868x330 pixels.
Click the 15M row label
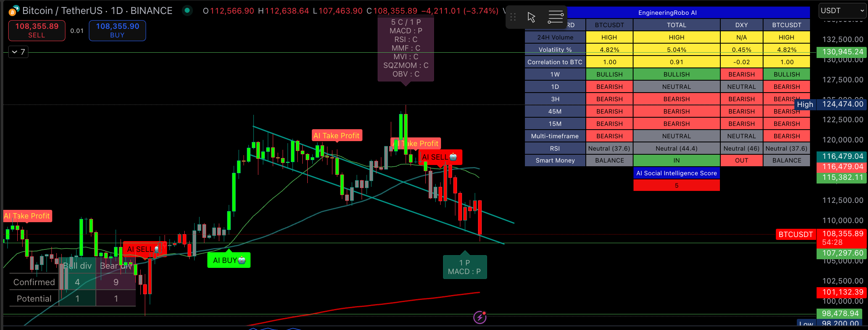(555, 124)
